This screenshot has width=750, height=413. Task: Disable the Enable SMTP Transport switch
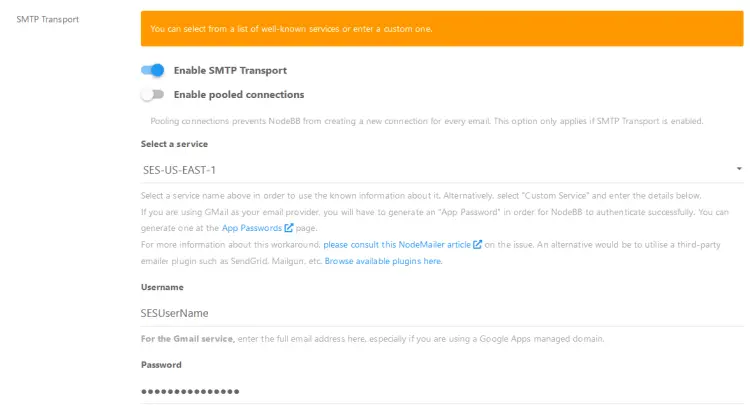tap(152, 71)
